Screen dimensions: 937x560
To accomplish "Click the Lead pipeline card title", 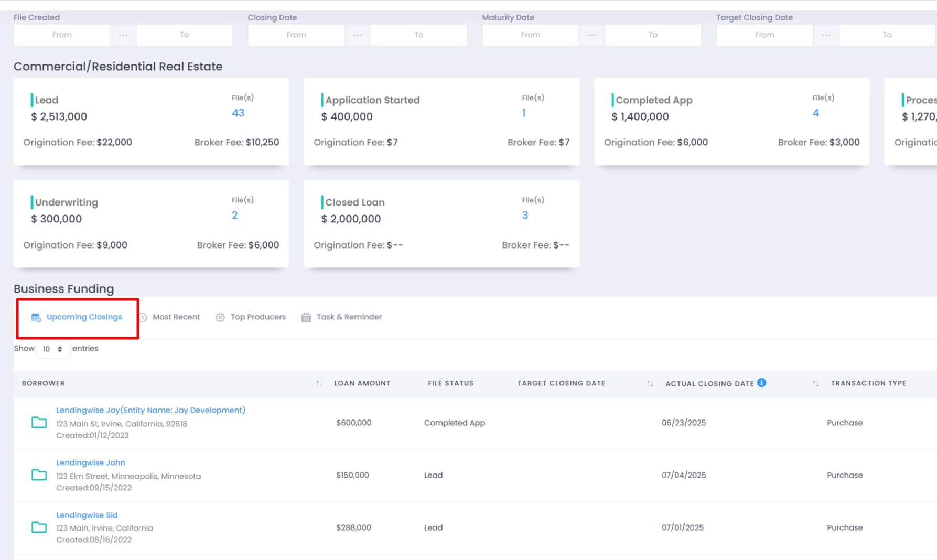I will coord(47,100).
